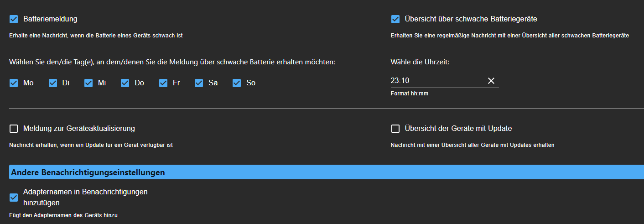Click the Format hh:mm hint text
Image resolution: width=644 pixels, height=224 pixels.
pyautogui.click(x=410, y=94)
